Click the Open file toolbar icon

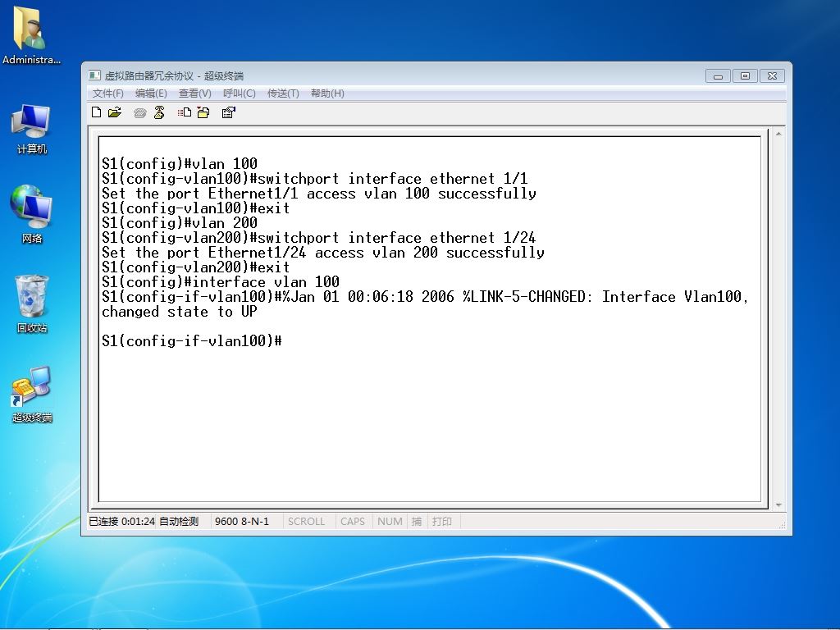[115, 112]
